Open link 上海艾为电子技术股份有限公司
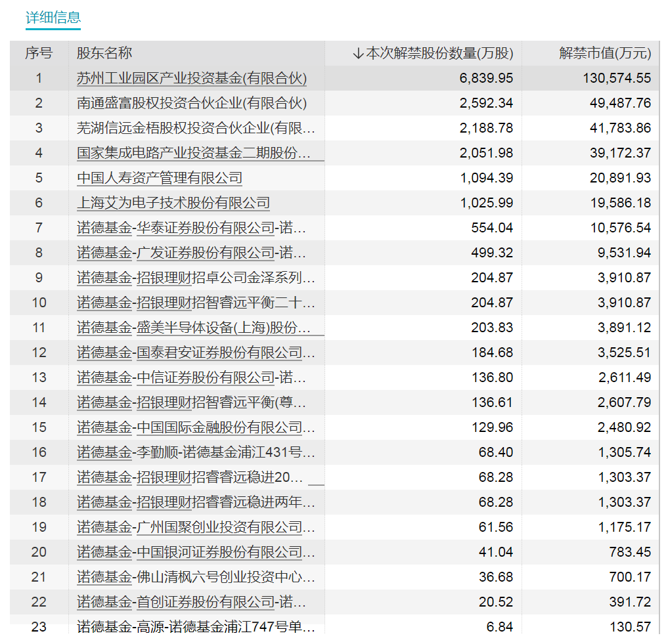 tap(173, 203)
